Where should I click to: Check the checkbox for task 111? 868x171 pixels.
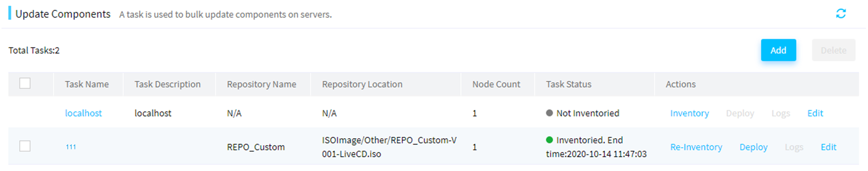(x=25, y=146)
